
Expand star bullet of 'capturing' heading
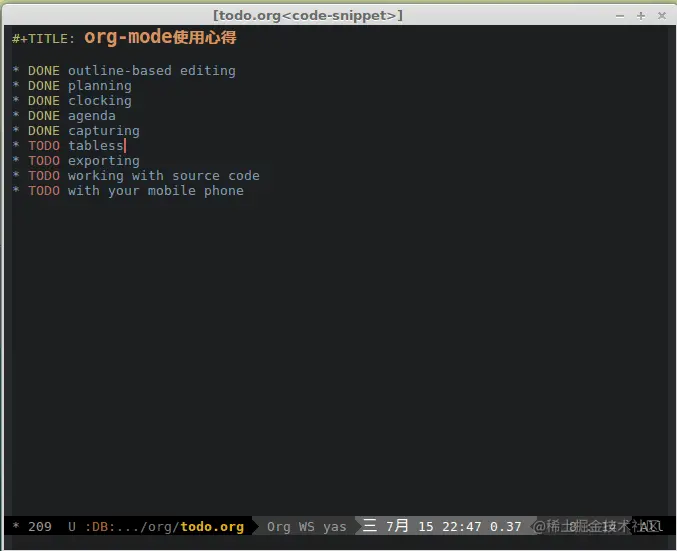[16, 130]
